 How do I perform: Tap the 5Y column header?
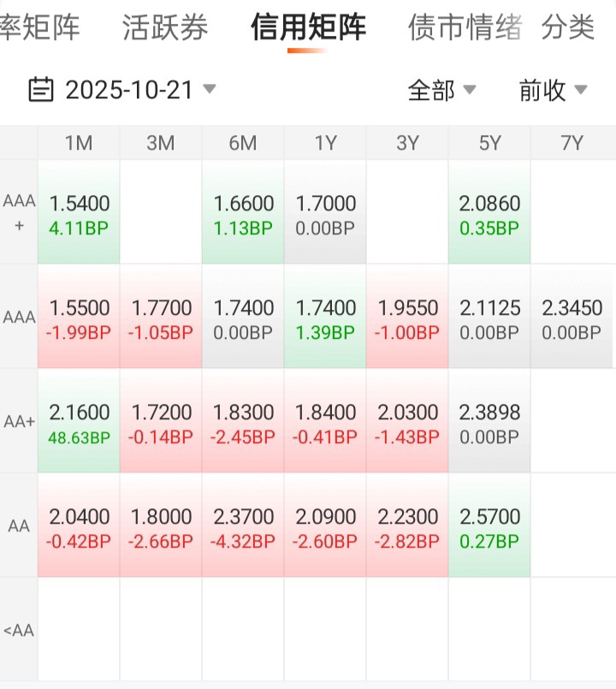(489, 143)
